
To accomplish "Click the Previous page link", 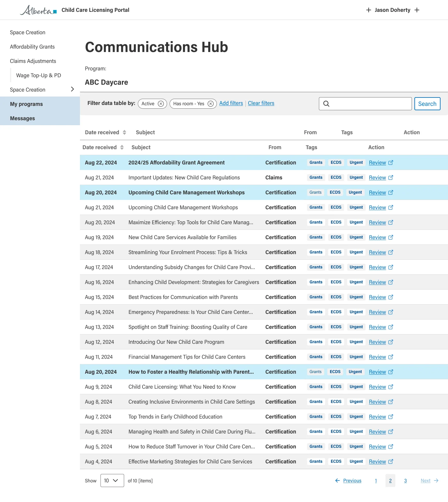I will [352, 481].
